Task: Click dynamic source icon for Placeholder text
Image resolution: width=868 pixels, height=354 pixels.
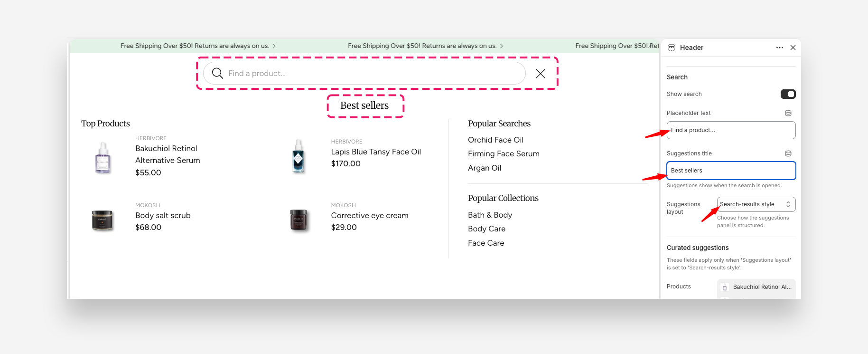Action: tap(788, 113)
